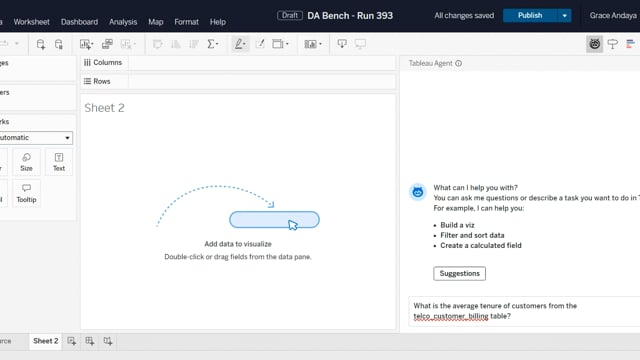Click the Data Guide icon
The width and height of the screenshot is (640, 360).
(613, 44)
